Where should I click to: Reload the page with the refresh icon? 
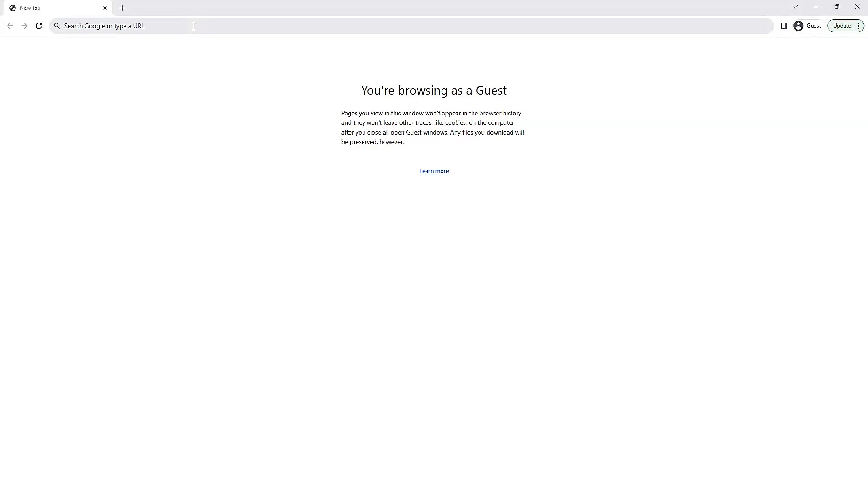(39, 26)
